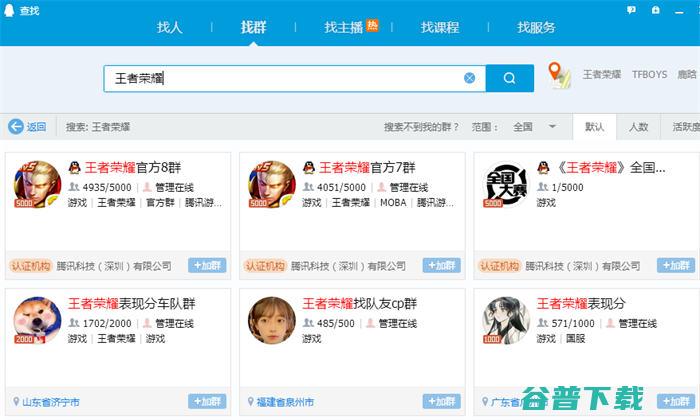The image size is (700, 420).
Task: Go to the 找服务 tab
Action: pyautogui.click(x=536, y=27)
